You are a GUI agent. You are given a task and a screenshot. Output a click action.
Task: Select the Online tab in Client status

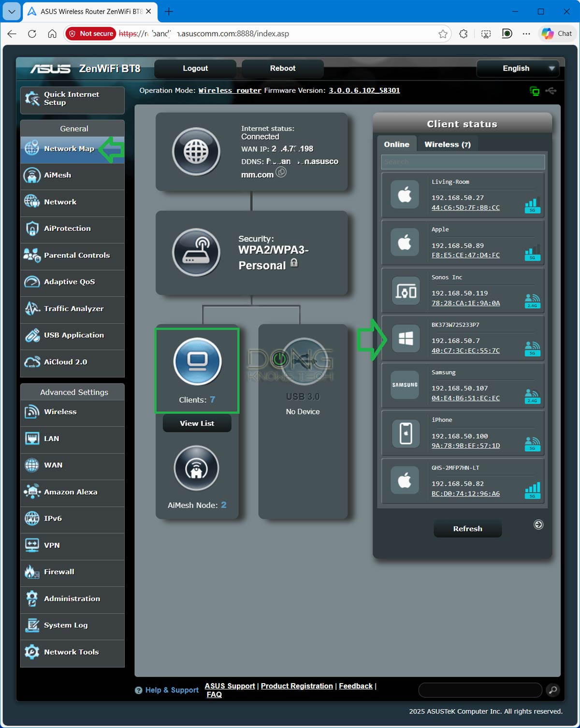pos(396,144)
